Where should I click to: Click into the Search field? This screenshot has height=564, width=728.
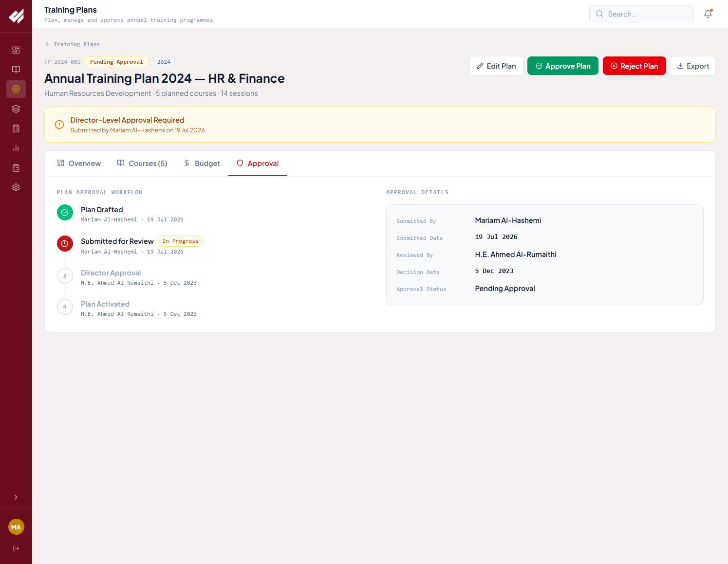(641, 14)
